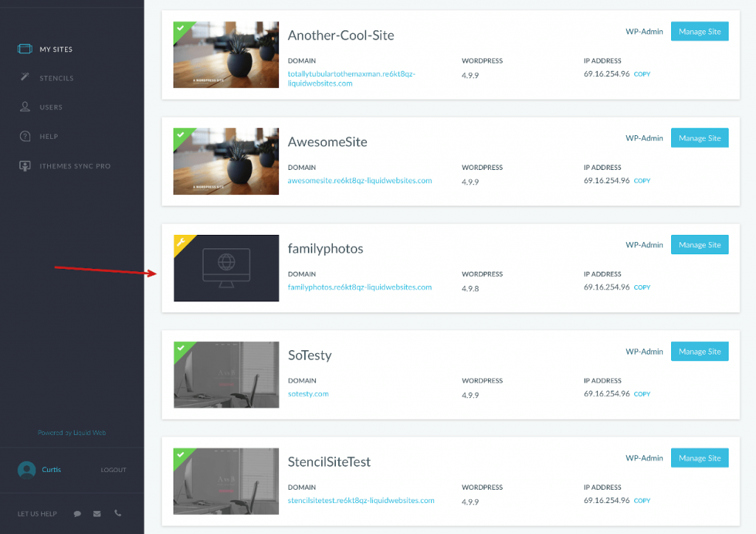Open WP-Admin link for AwesomeSite
The height and width of the screenshot is (534, 756).
644,138
